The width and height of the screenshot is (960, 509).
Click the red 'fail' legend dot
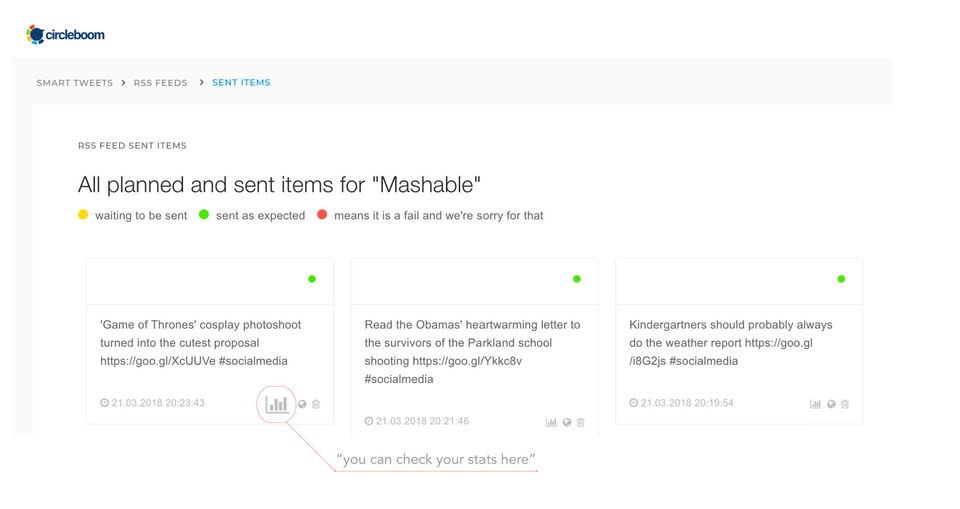322,215
